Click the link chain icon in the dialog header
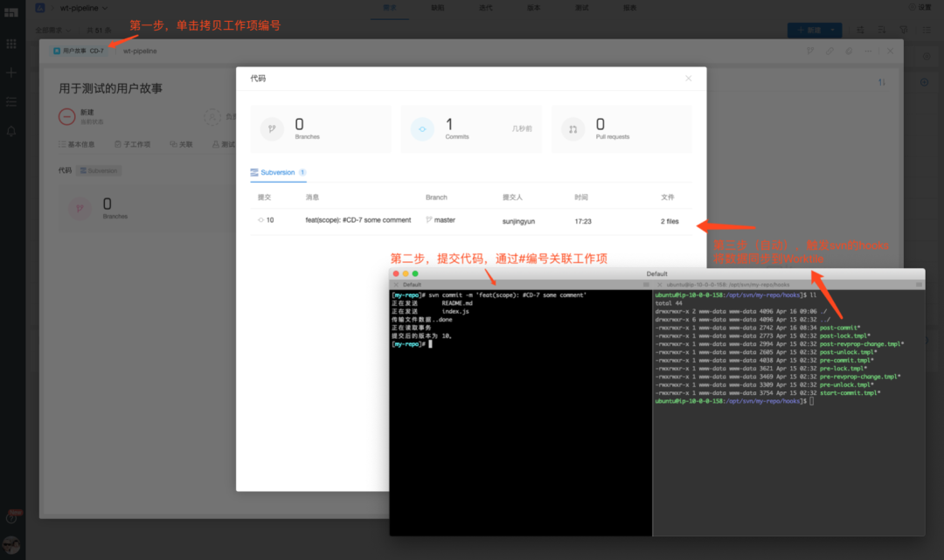This screenshot has width=944, height=560. click(x=829, y=51)
